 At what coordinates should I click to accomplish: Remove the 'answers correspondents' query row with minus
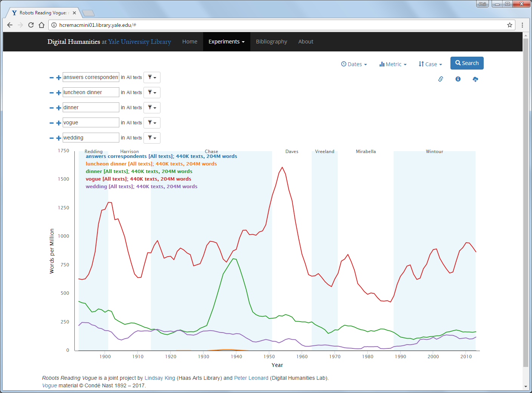[51, 77]
